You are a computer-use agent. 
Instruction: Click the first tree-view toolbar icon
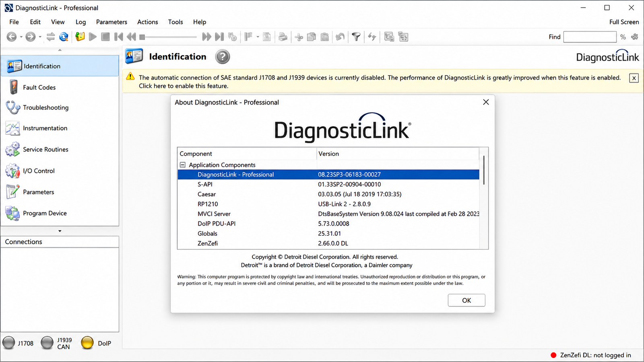[x=389, y=37]
